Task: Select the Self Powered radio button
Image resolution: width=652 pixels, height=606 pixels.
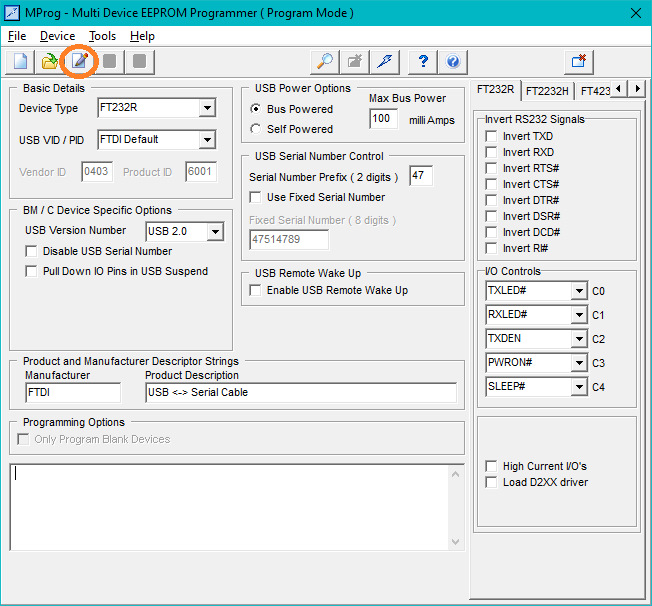Action: point(256,129)
